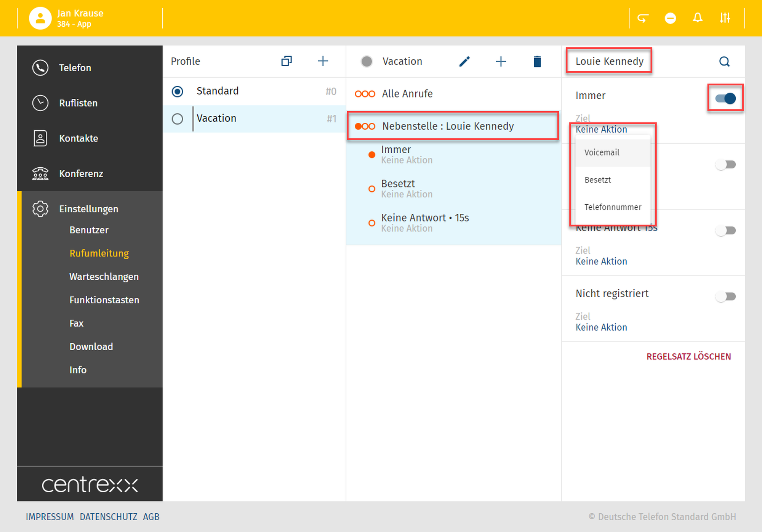Screen dimensions: 762x532
Task: Open the sliders settings icon in header
Action: click(725, 18)
